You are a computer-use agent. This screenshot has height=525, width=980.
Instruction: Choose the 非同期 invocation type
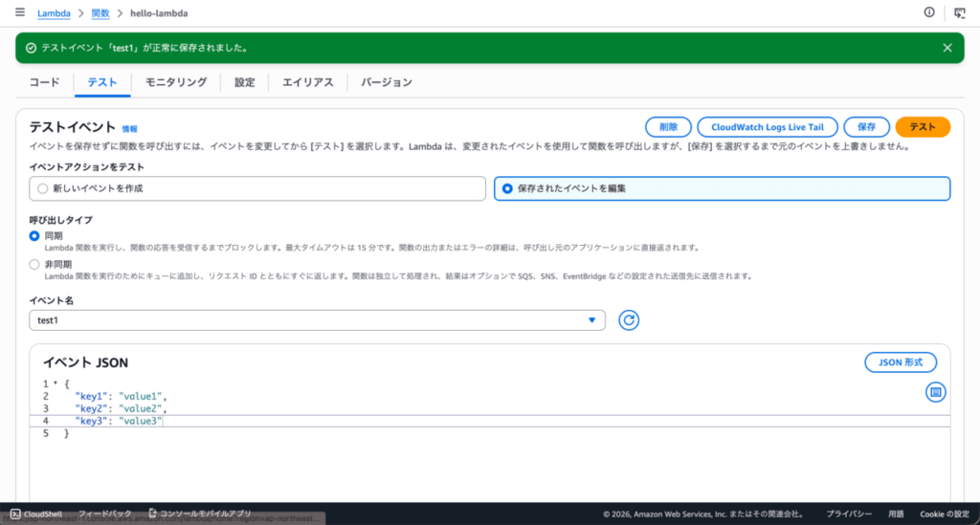click(34, 265)
